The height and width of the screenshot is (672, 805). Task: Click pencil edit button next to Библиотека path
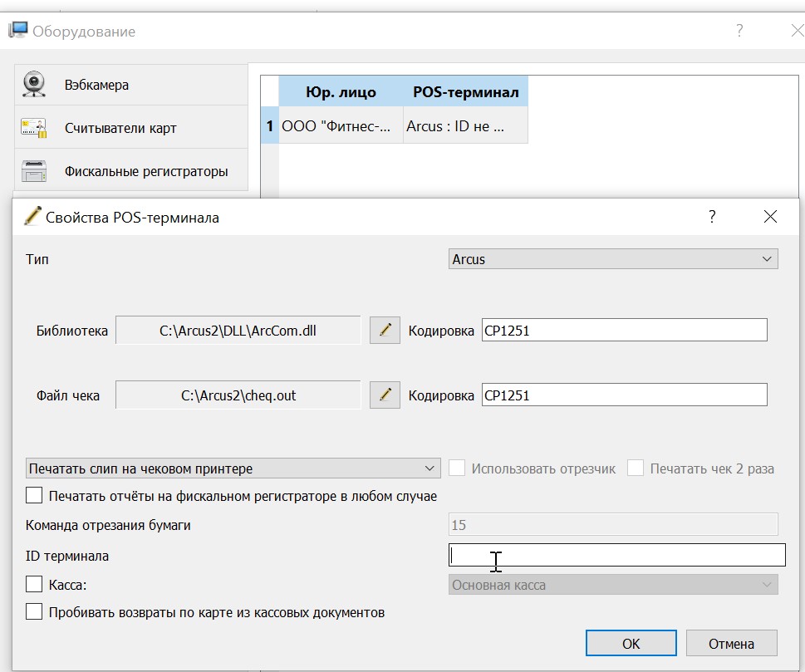385,330
